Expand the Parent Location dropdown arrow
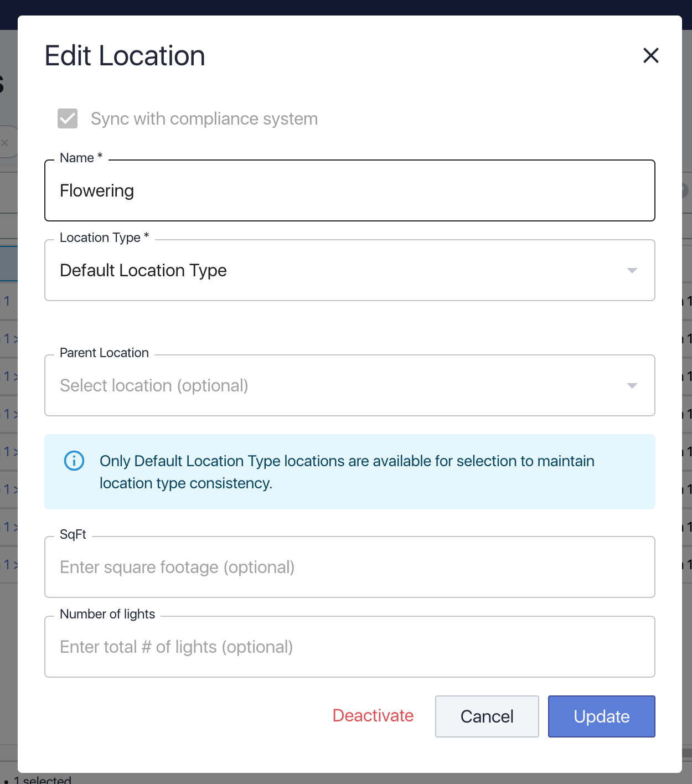This screenshot has width=692, height=784. (x=632, y=386)
